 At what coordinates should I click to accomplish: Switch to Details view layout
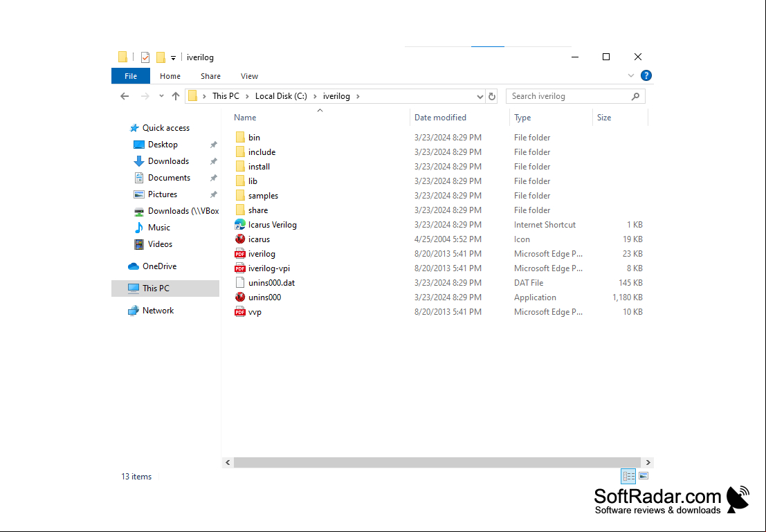pyautogui.click(x=628, y=476)
